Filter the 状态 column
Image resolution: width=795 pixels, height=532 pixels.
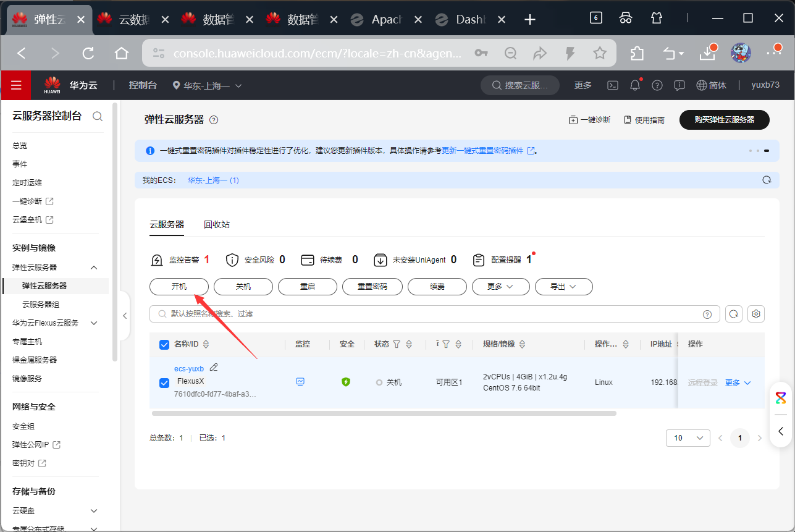(397, 344)
